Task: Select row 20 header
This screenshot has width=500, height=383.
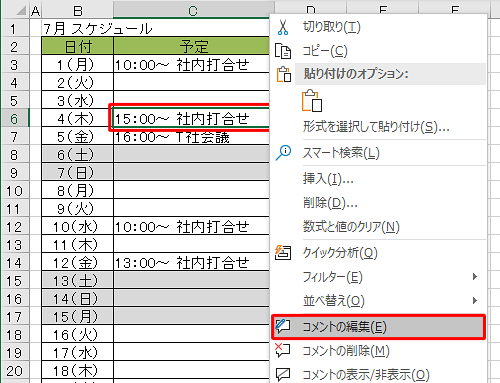Action: click(14, 371)
